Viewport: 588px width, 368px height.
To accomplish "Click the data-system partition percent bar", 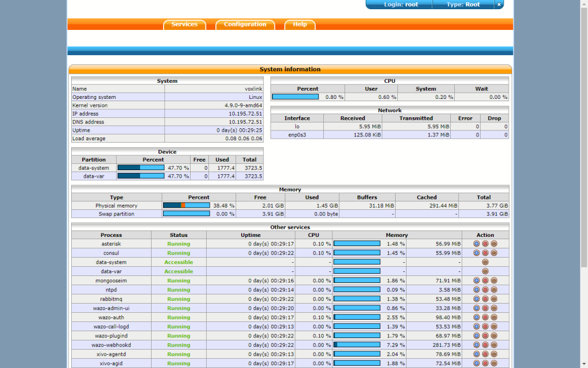I will (141, 167).
